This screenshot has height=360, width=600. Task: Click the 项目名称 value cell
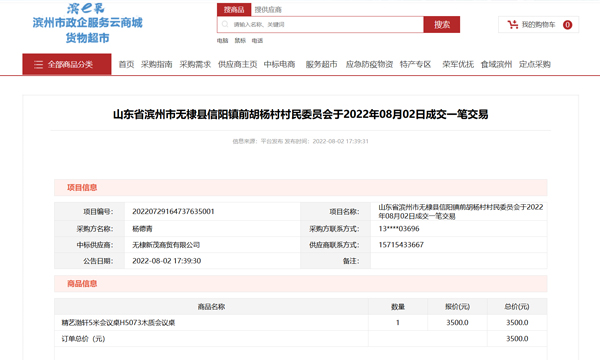coord(459,212)
